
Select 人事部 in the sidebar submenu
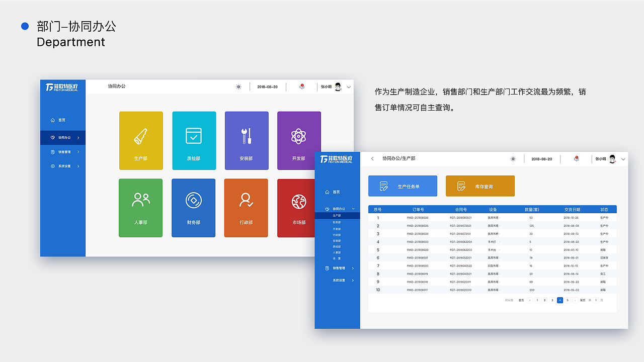click(337, 252)
